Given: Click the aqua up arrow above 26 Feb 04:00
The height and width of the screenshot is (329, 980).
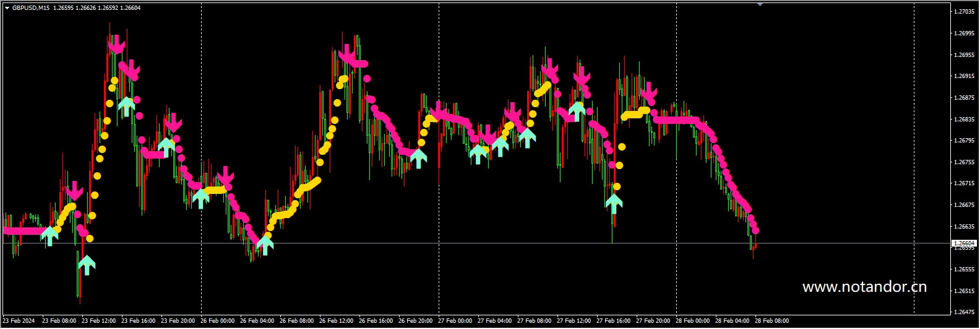Looking at the screenshot, I should (x=265, y=244).
